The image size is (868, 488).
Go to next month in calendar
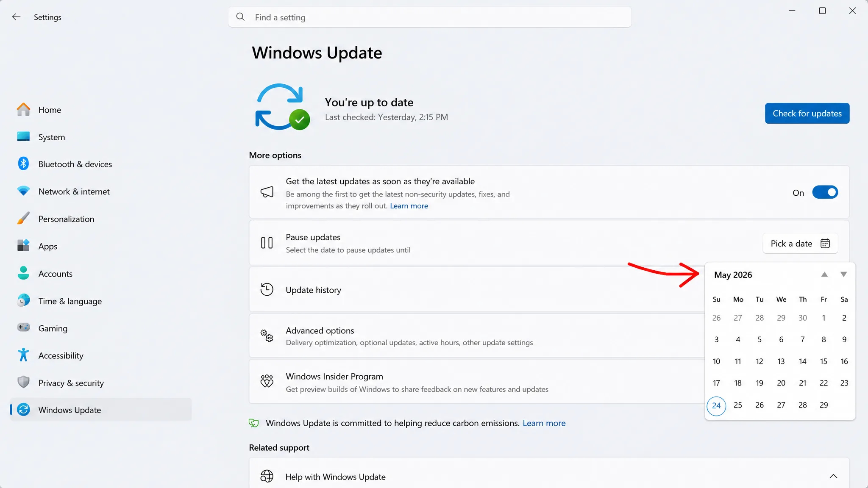(x=843, y=274)
